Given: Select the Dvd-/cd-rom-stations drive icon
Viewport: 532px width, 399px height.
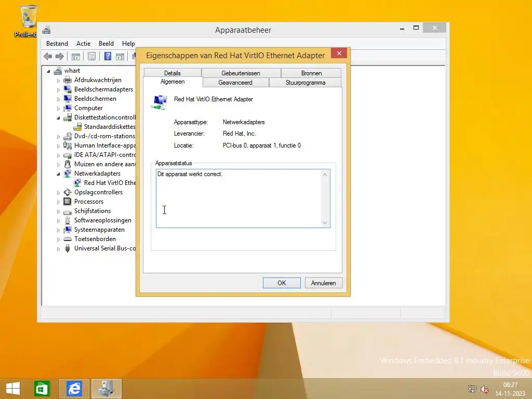Looking at the screenshot, I should [68, 136].
